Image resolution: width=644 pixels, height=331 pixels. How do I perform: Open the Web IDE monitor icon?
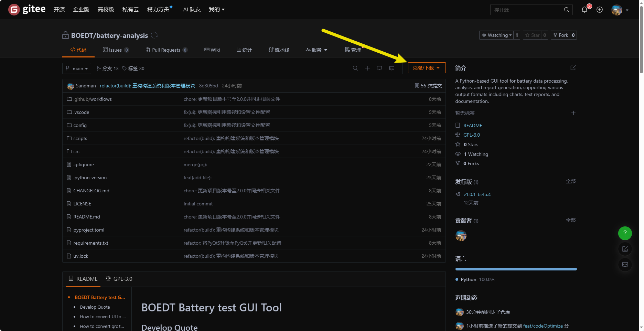coord(379,68)
